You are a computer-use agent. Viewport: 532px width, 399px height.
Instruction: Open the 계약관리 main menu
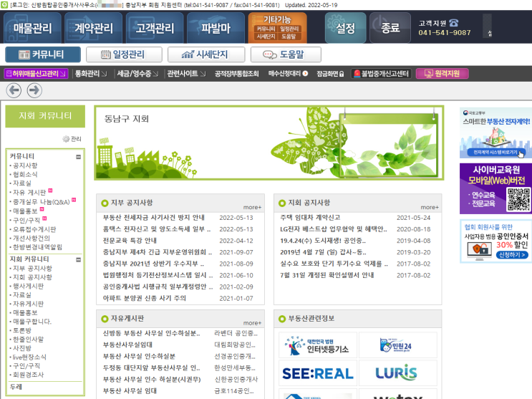click(x=93, y=27)
